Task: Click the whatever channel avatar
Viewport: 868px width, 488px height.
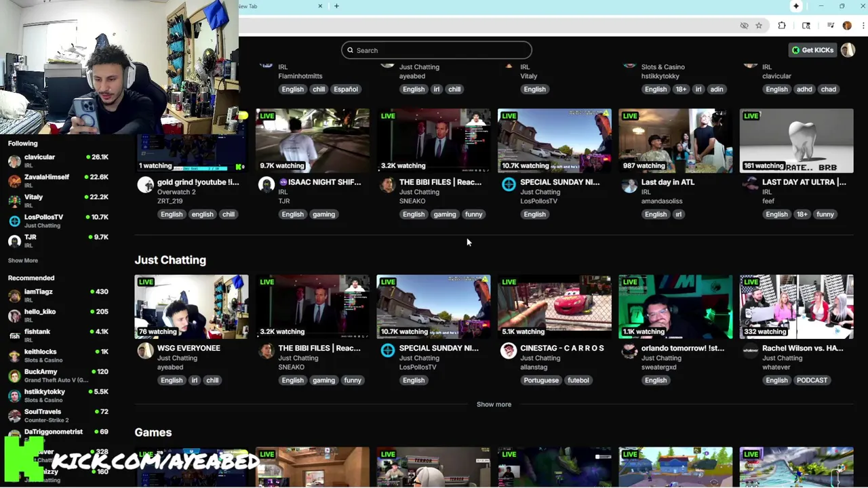Action: click(x=751, y=350)
